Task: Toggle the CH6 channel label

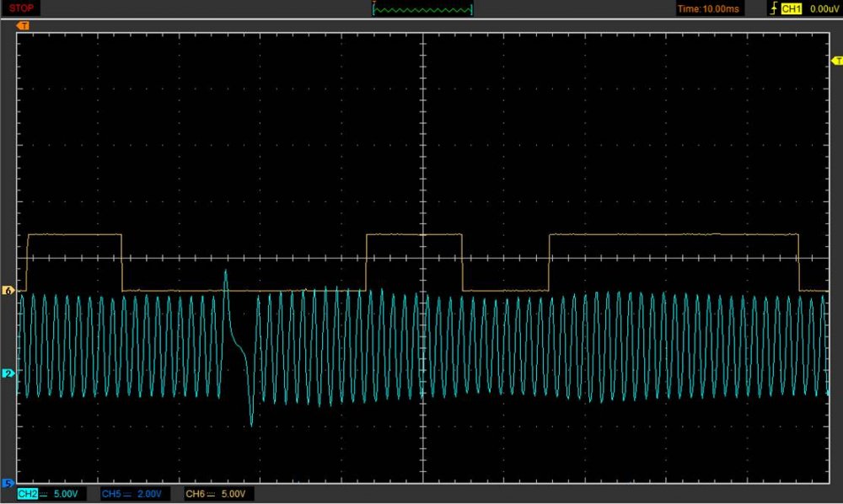Action: pyautogui.click(x=195, y=494)
